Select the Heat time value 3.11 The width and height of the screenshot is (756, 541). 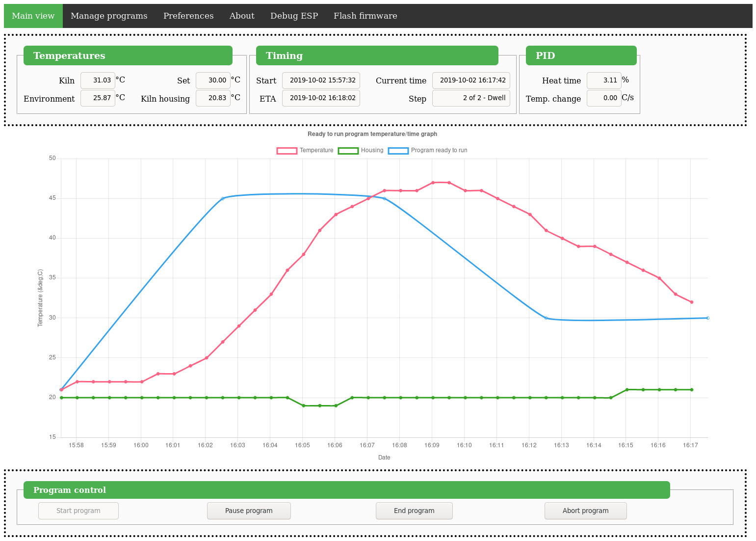pyautogui.click(x=604, y=80)
